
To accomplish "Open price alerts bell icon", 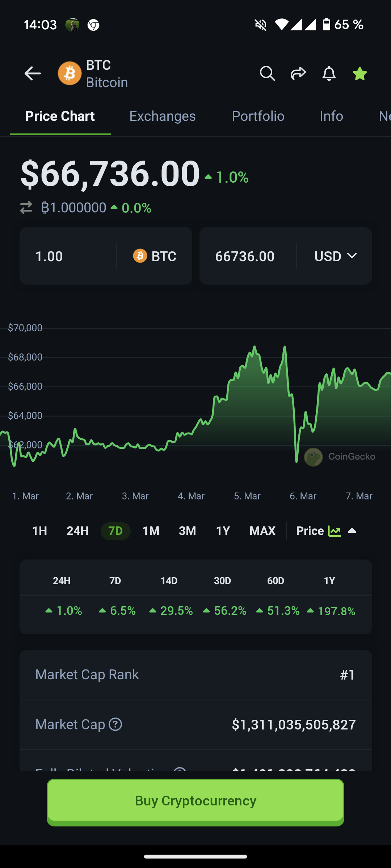I will [329, 74].
